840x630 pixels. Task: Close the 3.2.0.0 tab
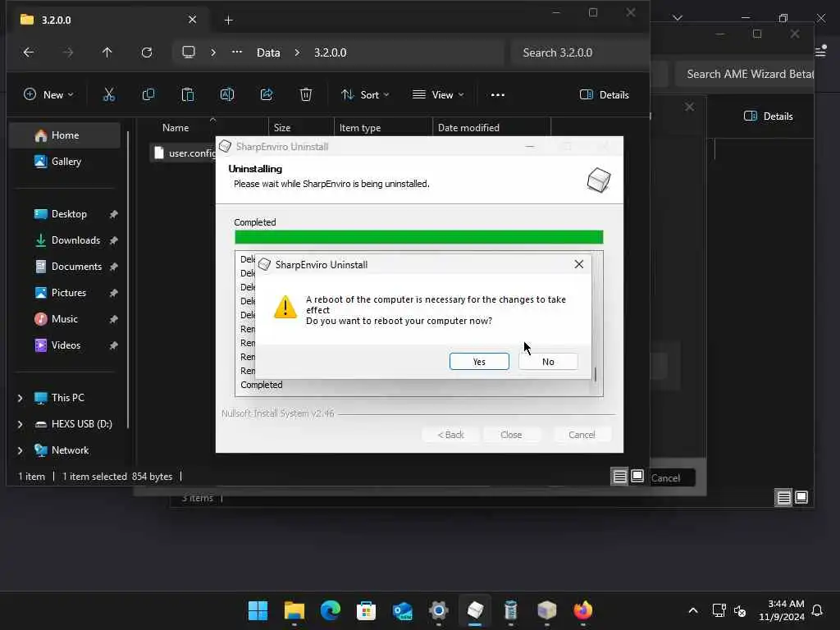click(x=192, y=20)
